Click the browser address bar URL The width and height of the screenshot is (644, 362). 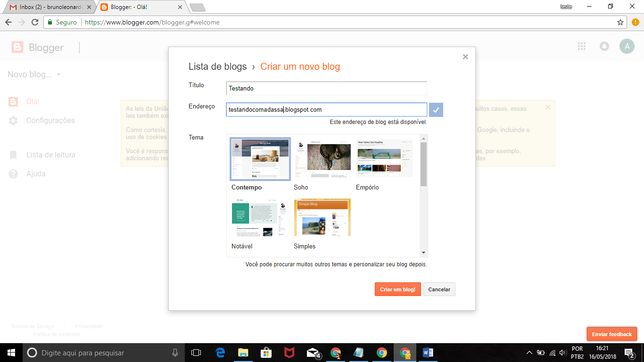click(x=152, y=22)
